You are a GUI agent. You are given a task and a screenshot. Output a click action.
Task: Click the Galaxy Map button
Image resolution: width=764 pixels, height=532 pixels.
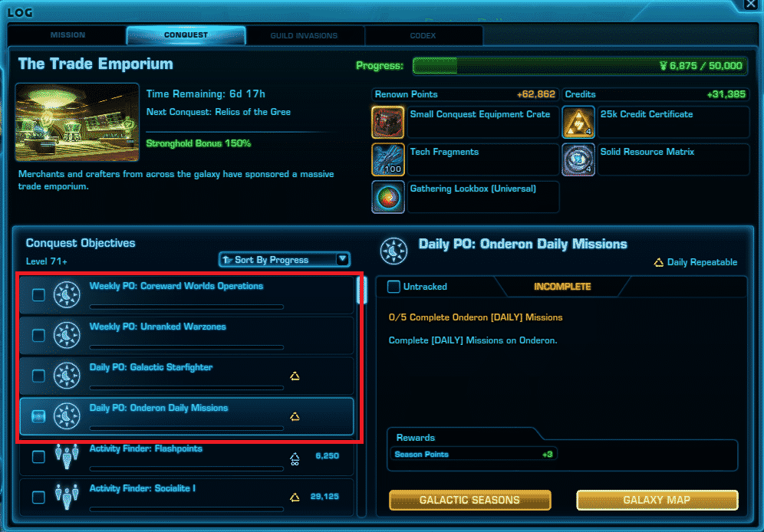click(657, 500)
